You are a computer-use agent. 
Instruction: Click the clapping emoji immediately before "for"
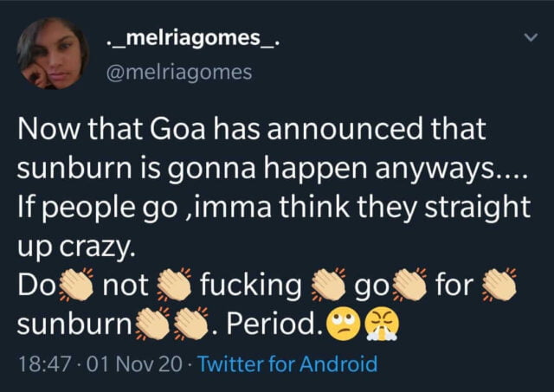409,286
